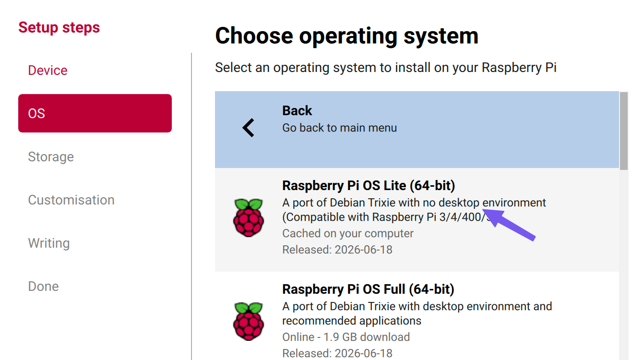Choose Raspberry Pi OS Full (64-bit) title
Image resolution: width=644 pixels, height=360 pixels.
(368, 289)
